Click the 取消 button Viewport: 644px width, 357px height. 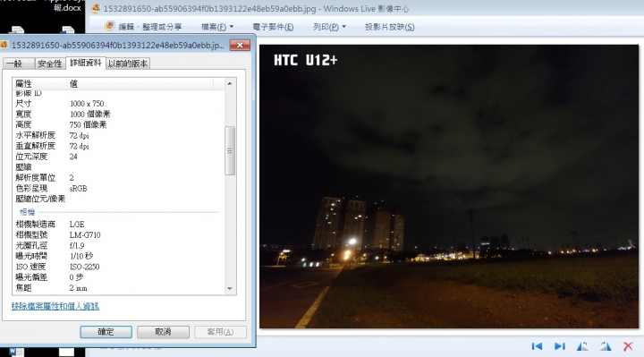click(163, 332)
